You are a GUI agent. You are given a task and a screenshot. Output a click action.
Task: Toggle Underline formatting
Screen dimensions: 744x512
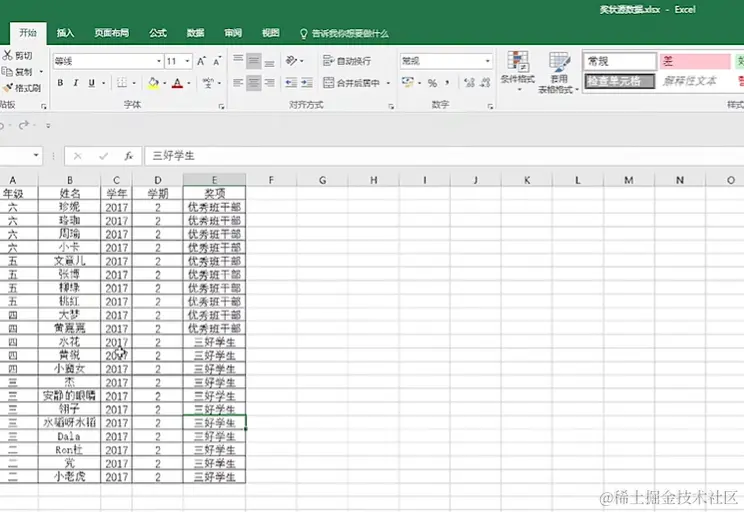pos(92,83)
